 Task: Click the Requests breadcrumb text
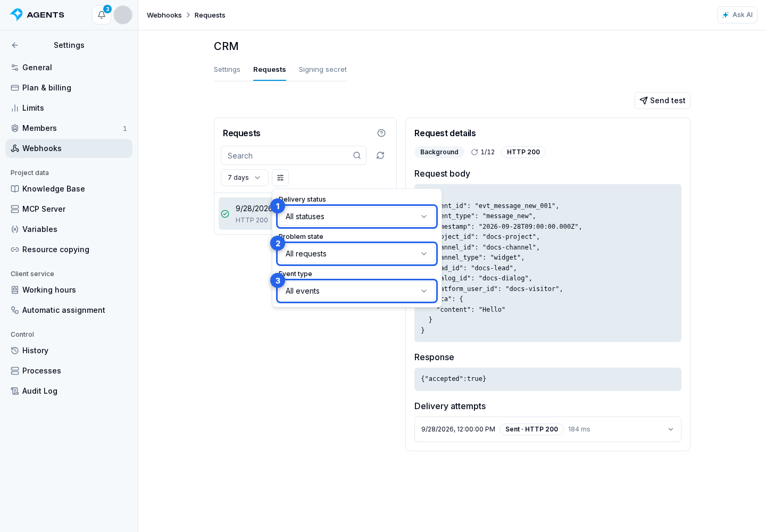coord(210,15)
